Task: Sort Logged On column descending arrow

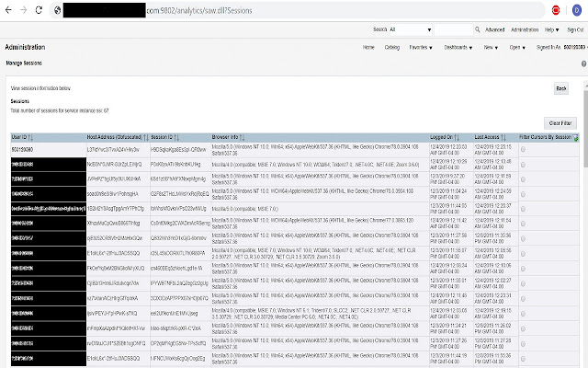Action: point(458,137)
